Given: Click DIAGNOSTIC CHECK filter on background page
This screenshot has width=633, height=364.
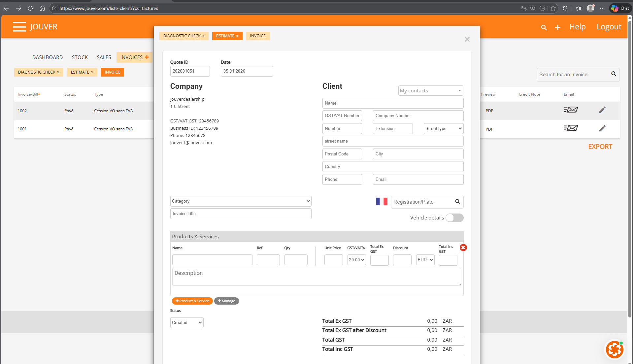Looking at the screenshot, I should coord(39,72).
